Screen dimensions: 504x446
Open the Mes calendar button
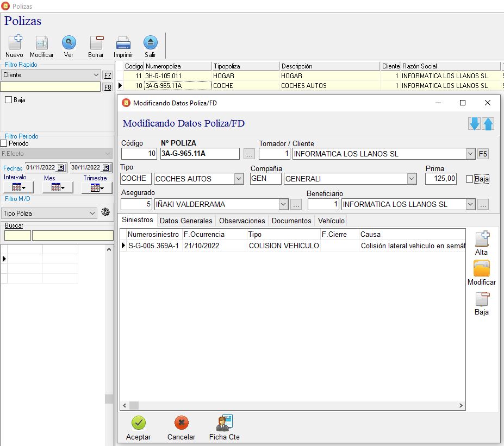pos(58,187)
